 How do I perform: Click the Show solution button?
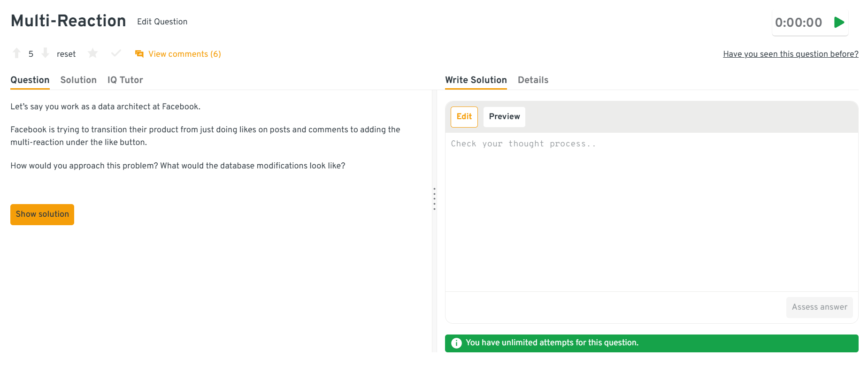coord(42,214)
